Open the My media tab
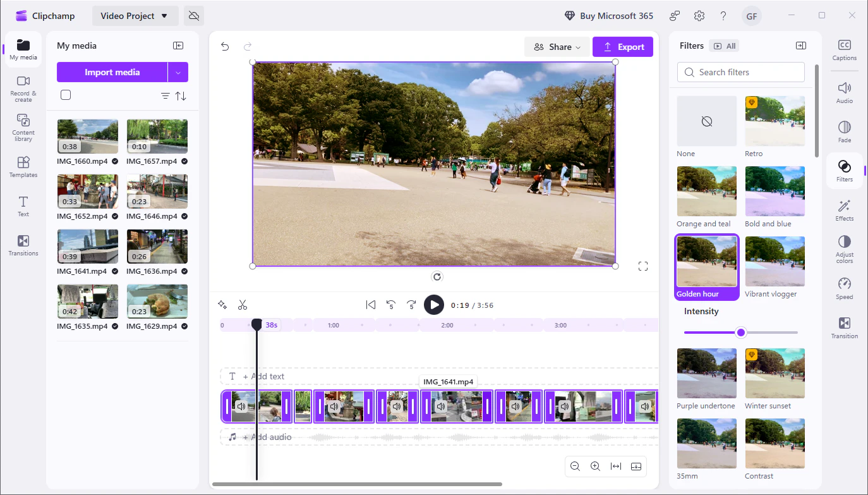 tap(23, 49)
